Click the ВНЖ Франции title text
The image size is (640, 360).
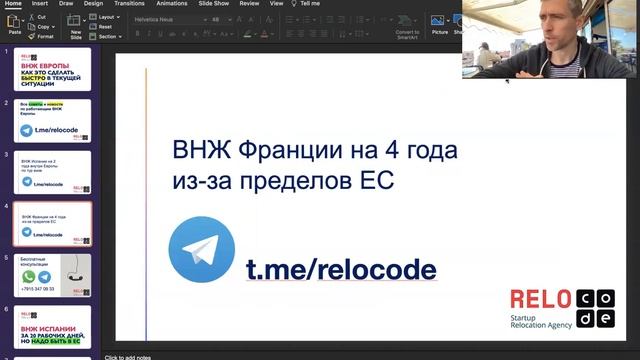[315, 164]
